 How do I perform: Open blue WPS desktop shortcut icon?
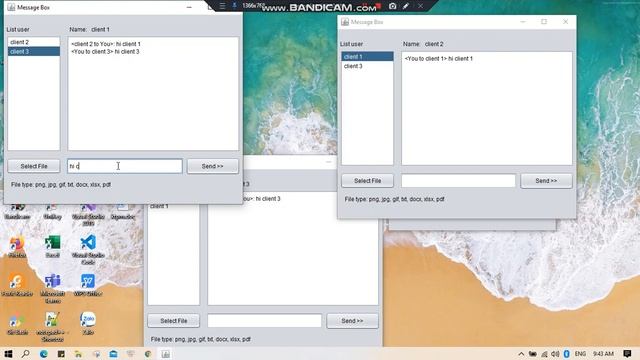(x=88, y=285)
